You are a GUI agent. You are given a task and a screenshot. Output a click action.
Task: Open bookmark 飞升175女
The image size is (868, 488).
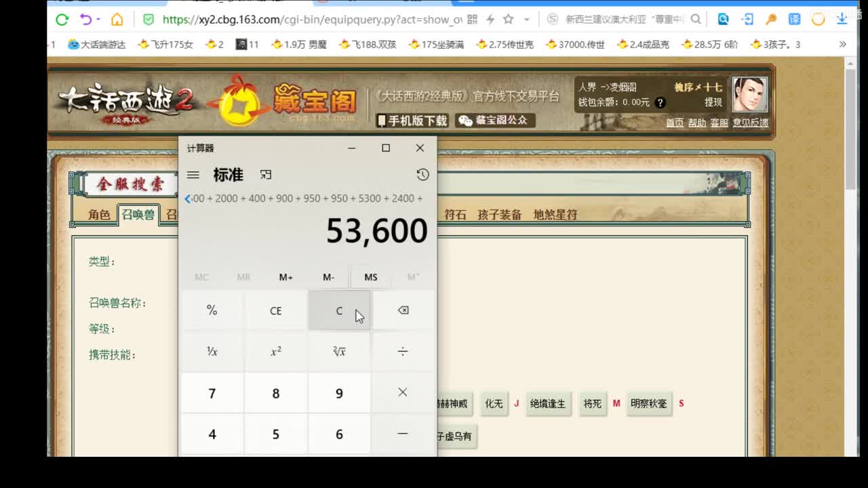point(165,45)
